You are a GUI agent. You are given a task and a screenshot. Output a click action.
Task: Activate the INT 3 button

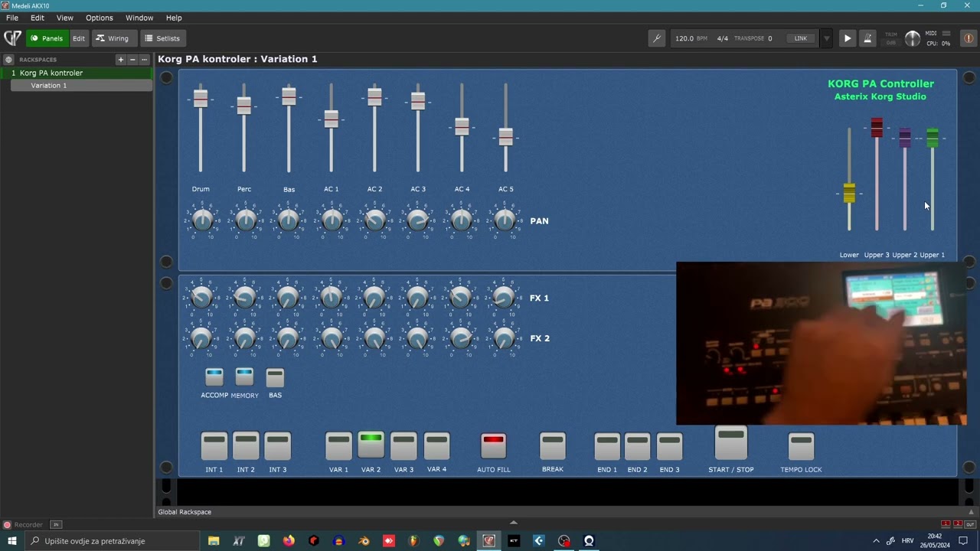click(x=277, y=446)
